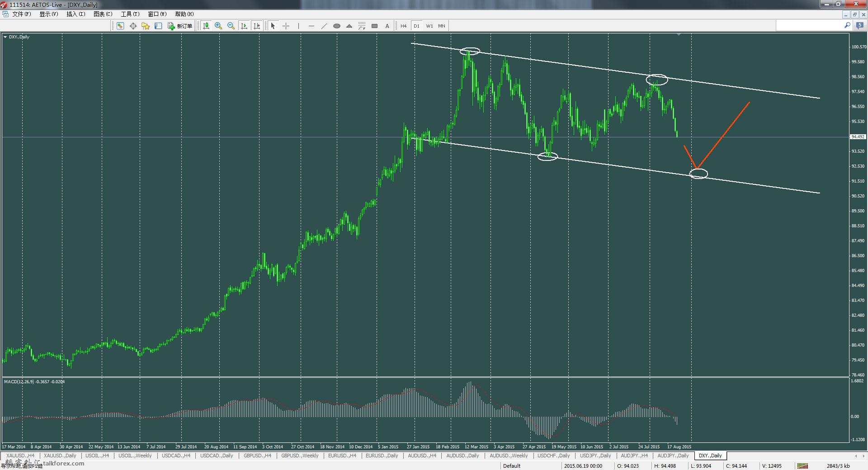Open the Data Window crosshair-circle icon

(133, 26)
